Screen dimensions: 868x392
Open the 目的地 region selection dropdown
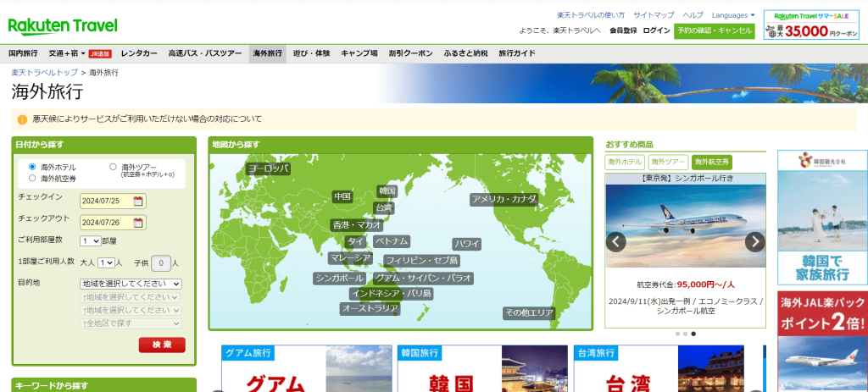[x=131, y=284]
